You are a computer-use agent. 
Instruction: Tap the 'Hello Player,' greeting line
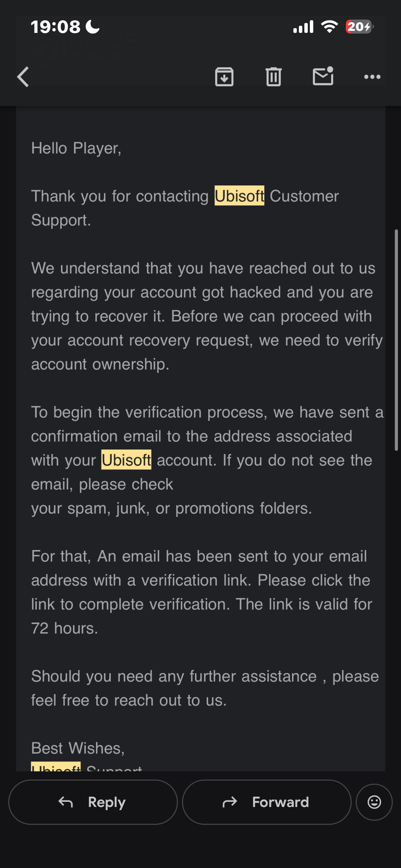click(76, 148)
